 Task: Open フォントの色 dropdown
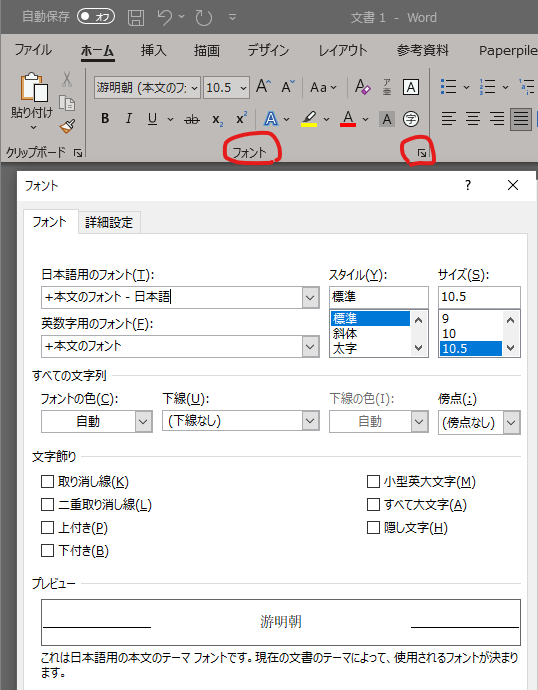pos(143,422)
